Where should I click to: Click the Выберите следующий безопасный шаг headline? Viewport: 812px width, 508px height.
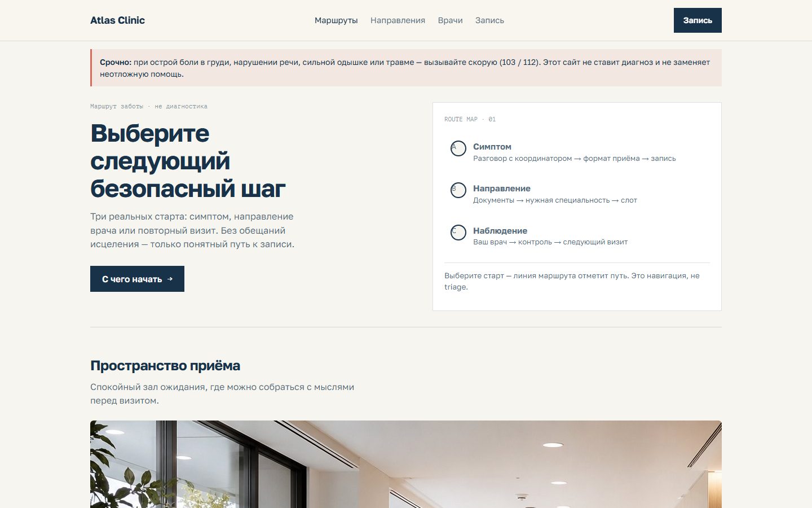(188, 161)
